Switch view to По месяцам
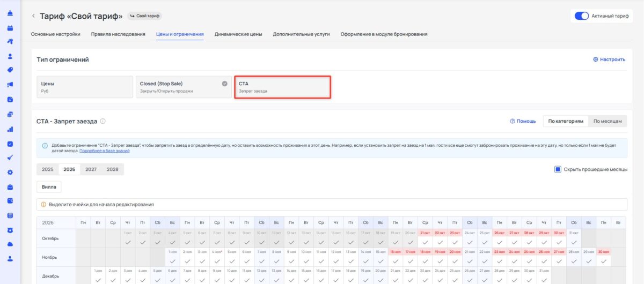 tap(608, 121)
